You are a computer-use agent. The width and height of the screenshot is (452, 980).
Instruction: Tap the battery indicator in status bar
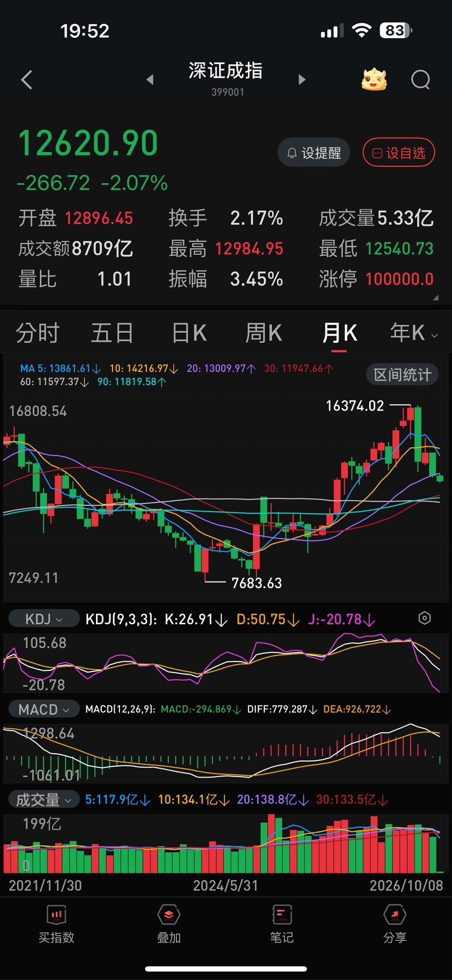pyautogui.click(x=396, y=30)
